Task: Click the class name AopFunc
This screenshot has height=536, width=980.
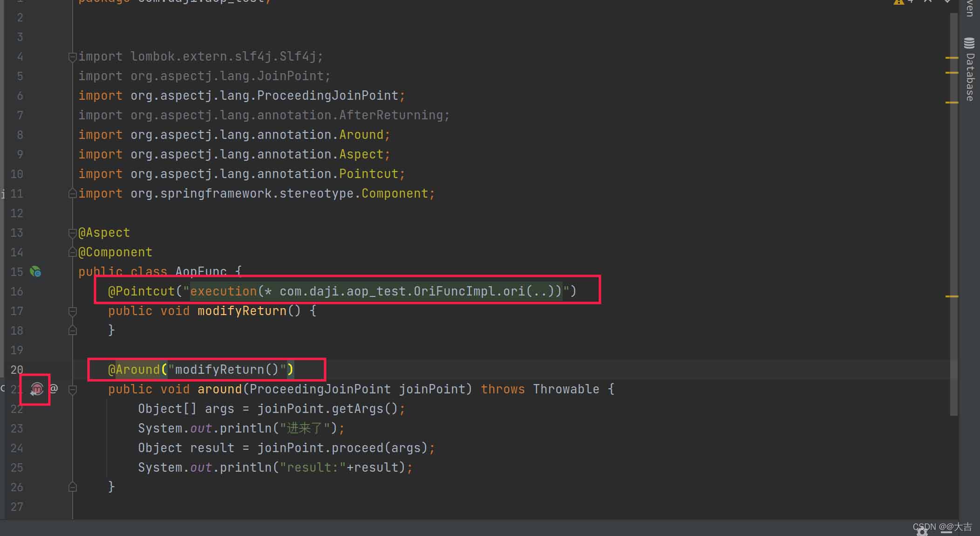Action: click(201, 272)
